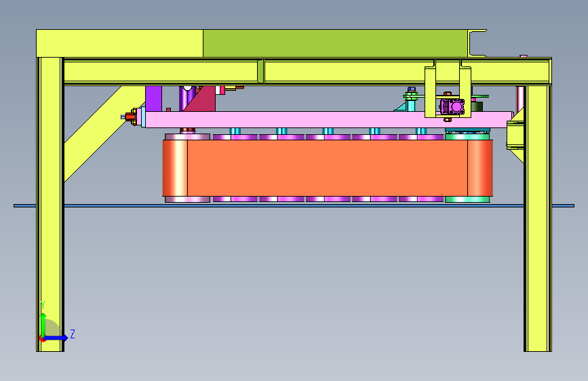Select the red bolt at the pink beam's left end

(x=130, y=117)
